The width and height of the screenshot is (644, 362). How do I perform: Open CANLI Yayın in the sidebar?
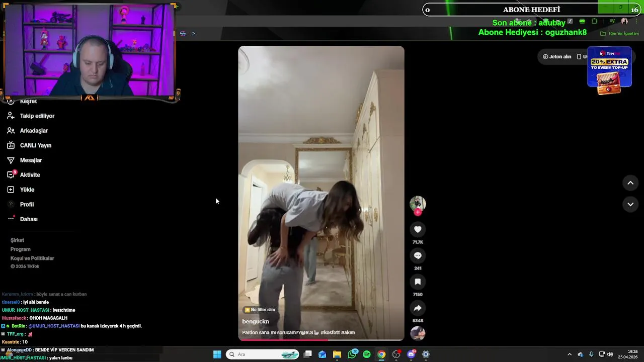[x=29, y=145]
